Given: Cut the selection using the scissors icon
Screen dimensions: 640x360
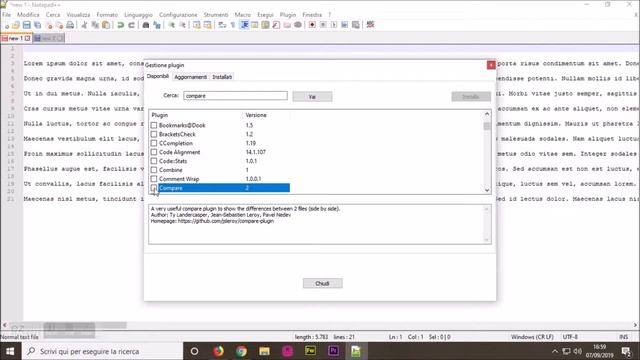Looking at the screenshot, I should pyautogui.click(x=84, y=25).
